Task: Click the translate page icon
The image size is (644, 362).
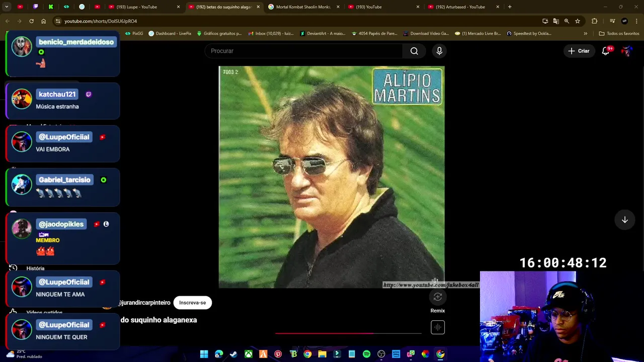Action: 556,21
